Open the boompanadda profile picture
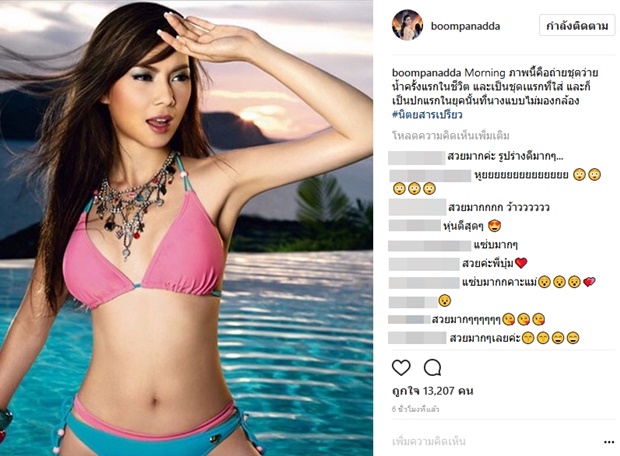Image resolution: width=620 pixels, height=456 pixels. tap(407, 25)
